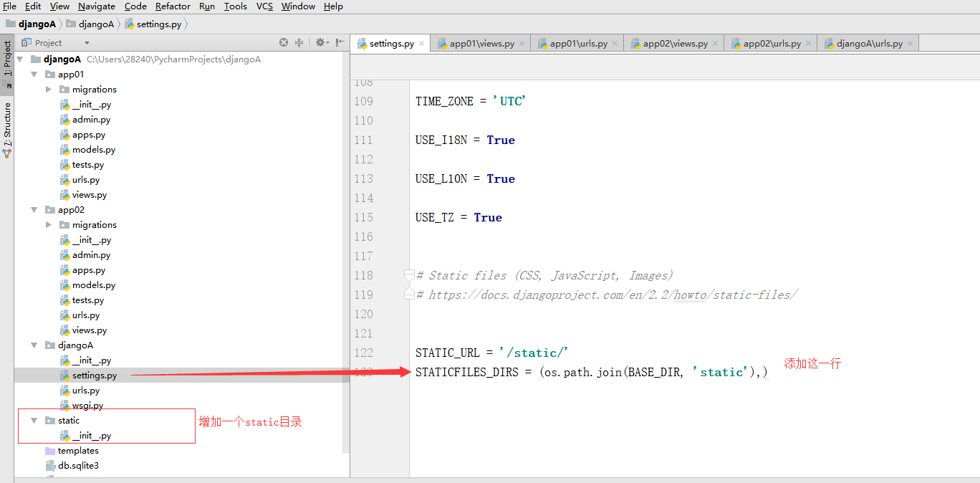Select __init__.py inside static folder
The width and height of the screenshot is (980, 483).
tap(92, 436)
